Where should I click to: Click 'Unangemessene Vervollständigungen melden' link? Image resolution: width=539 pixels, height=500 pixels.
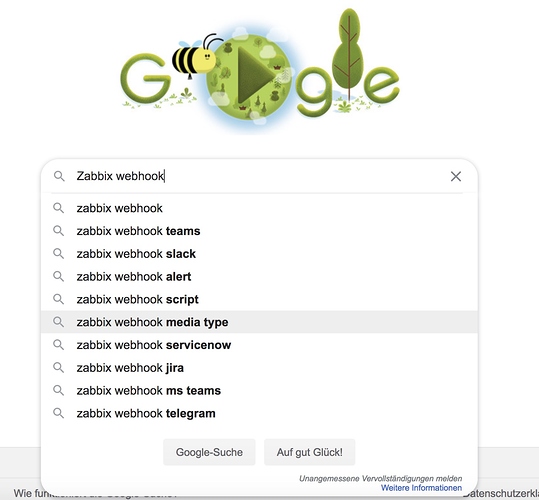[x=381, y=478]
